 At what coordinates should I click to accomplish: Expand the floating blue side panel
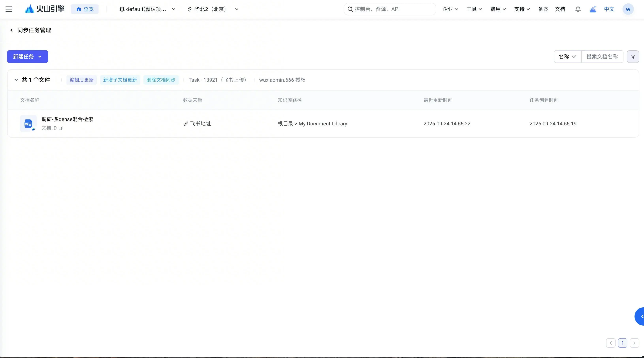[640, 316]
